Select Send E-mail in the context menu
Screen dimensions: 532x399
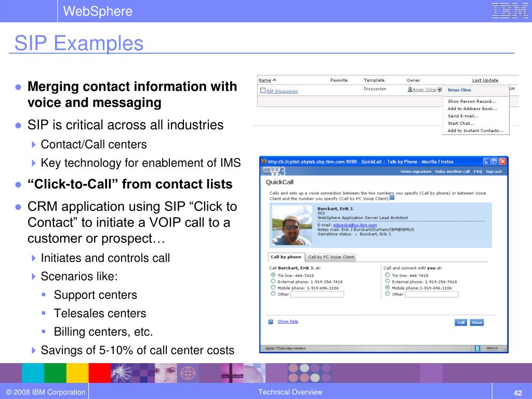click(x=463, y=116)
